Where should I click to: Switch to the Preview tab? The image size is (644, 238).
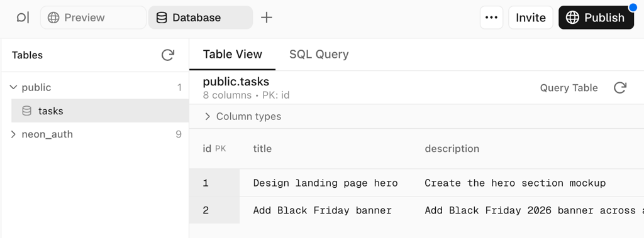pos(93,18)
